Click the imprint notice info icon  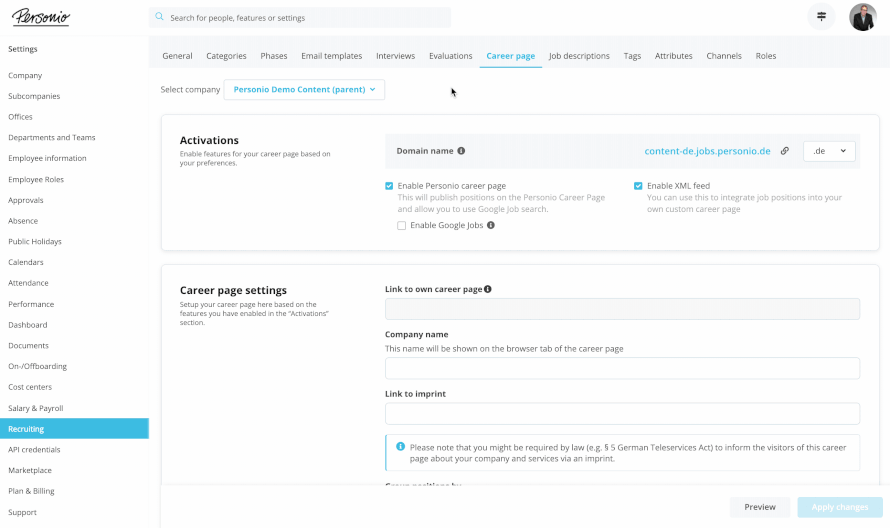(x=400, y=447)
